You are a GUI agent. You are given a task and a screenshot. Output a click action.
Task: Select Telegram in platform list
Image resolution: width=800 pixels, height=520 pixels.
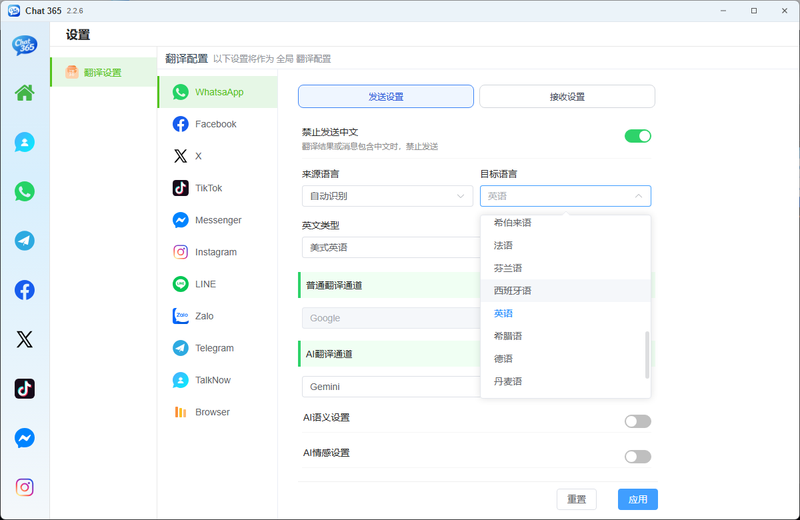point(218,348)
